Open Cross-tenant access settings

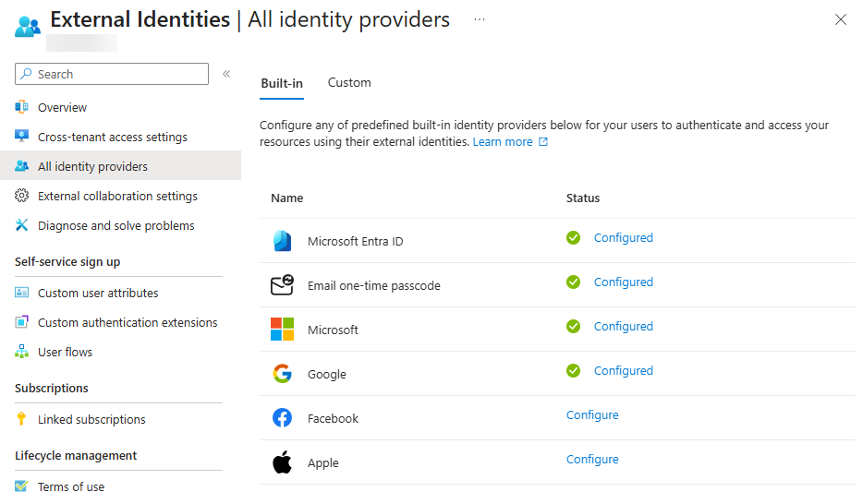(x=113, y=137)
